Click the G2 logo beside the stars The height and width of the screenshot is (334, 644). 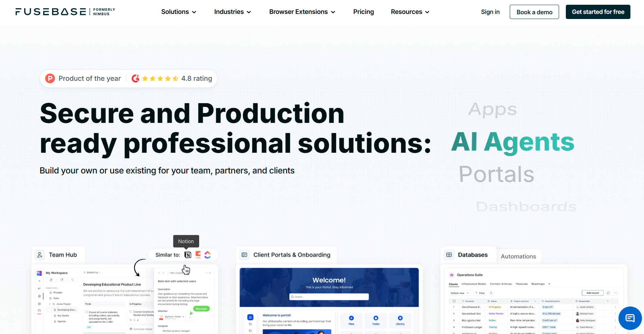point(135,79)
